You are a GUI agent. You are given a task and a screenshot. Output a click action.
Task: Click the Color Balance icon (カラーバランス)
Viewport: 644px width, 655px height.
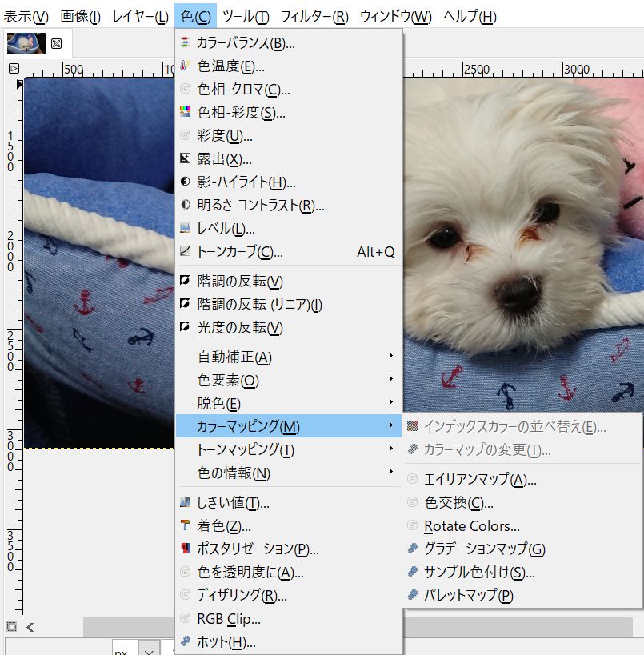pyautogui.click(x=185, y=42)
